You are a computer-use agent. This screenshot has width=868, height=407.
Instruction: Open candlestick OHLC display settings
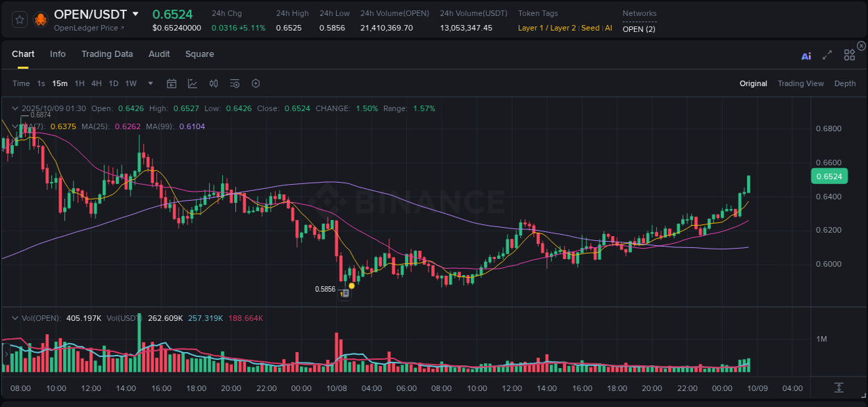click(213, 83)
